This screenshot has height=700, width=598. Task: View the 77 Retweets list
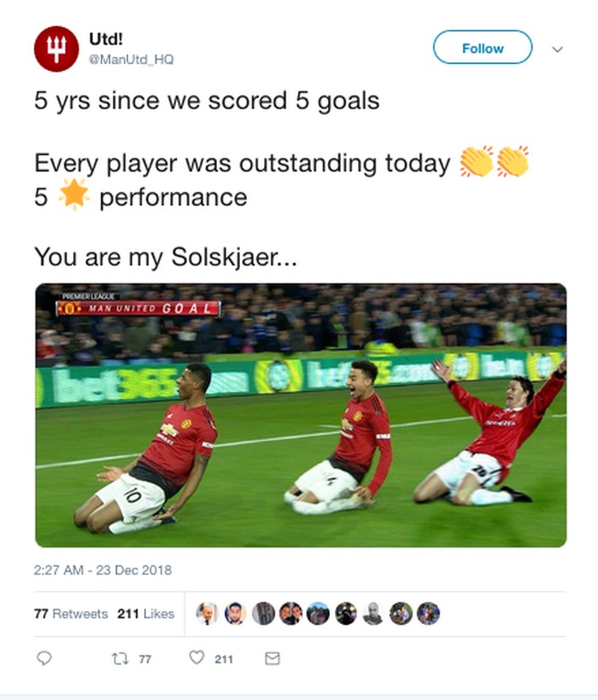click(x=71, y=614)
